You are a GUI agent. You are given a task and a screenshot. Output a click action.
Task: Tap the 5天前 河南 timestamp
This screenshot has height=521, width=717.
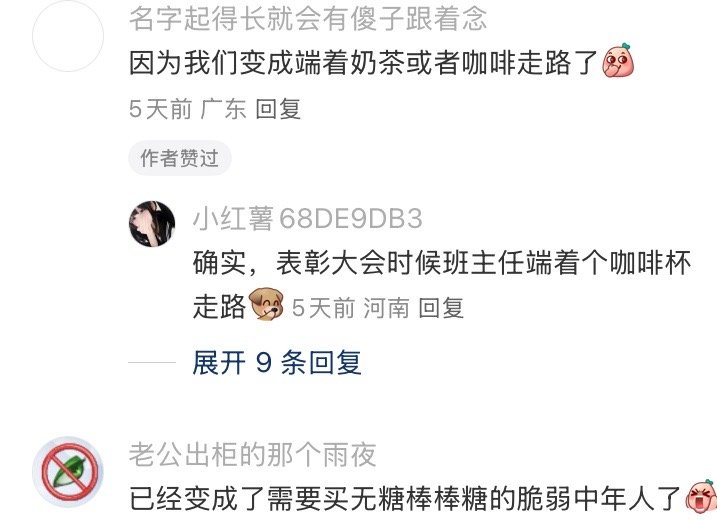pos(351,307)
